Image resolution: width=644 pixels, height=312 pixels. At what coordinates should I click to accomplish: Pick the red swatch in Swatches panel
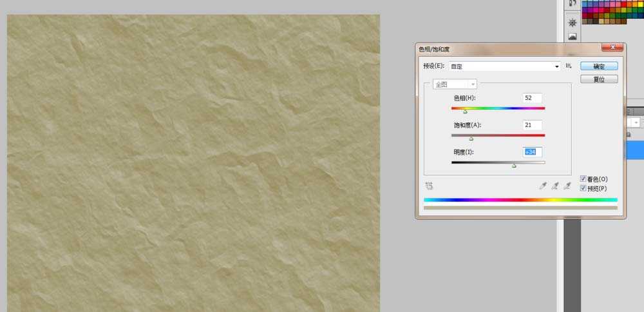[624, 4]
